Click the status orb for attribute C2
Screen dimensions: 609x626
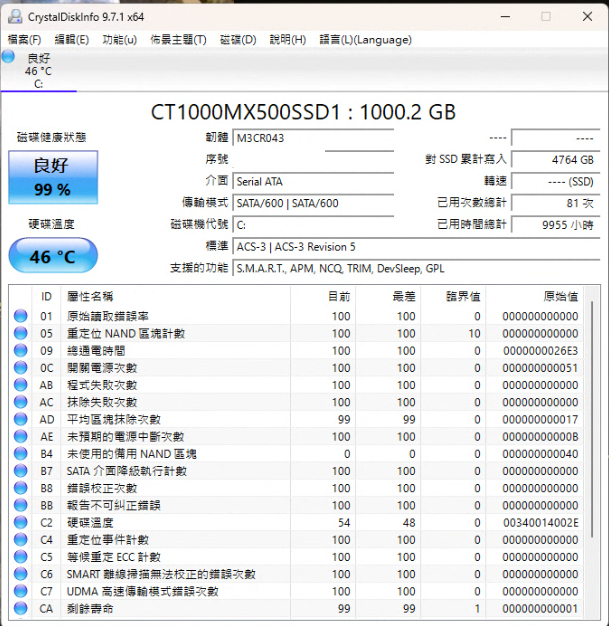[x=20, y=522]
